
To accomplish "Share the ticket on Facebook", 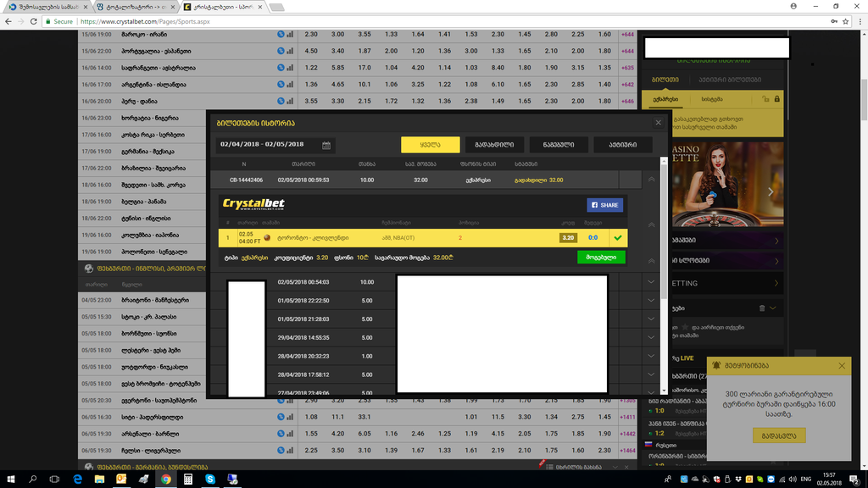I will 604,205.
